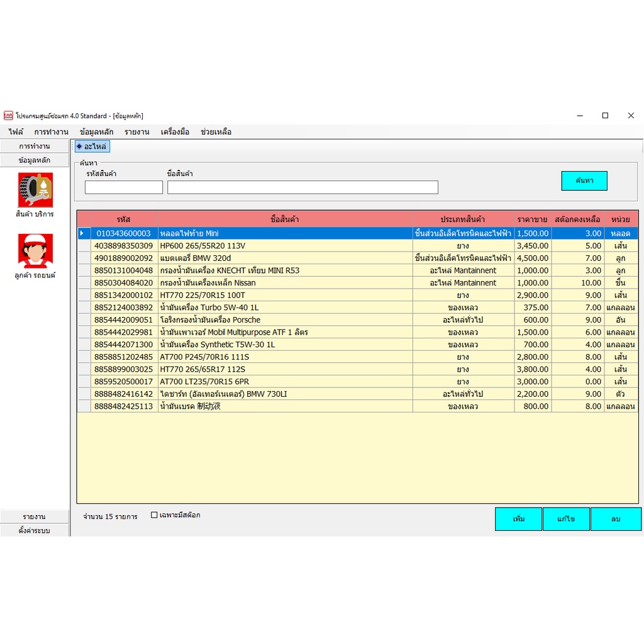This screenshot has height=644, width=644.
Task: Open the สินค้า บริการ tire icon
Action: 35,190
